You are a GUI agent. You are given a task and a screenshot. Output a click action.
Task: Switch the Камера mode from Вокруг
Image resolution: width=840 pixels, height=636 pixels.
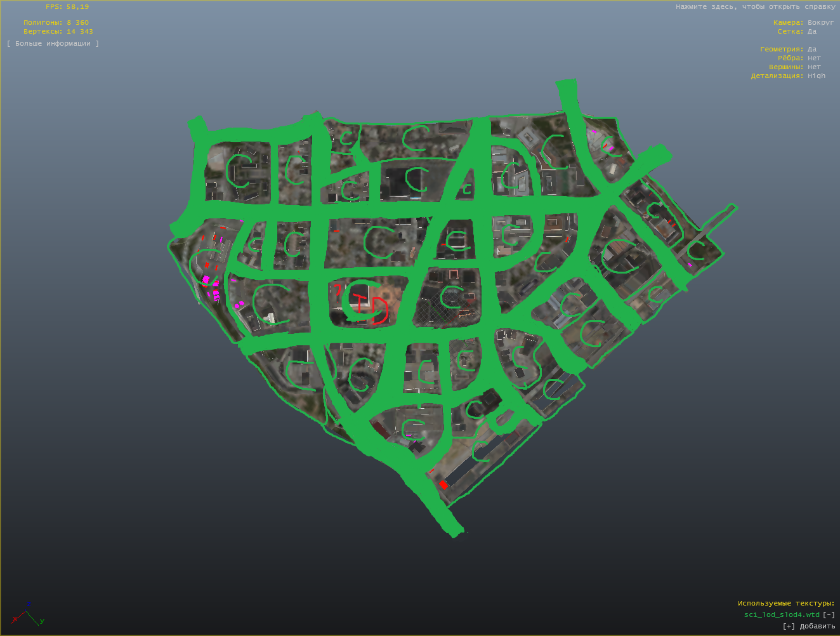point(821,22)
